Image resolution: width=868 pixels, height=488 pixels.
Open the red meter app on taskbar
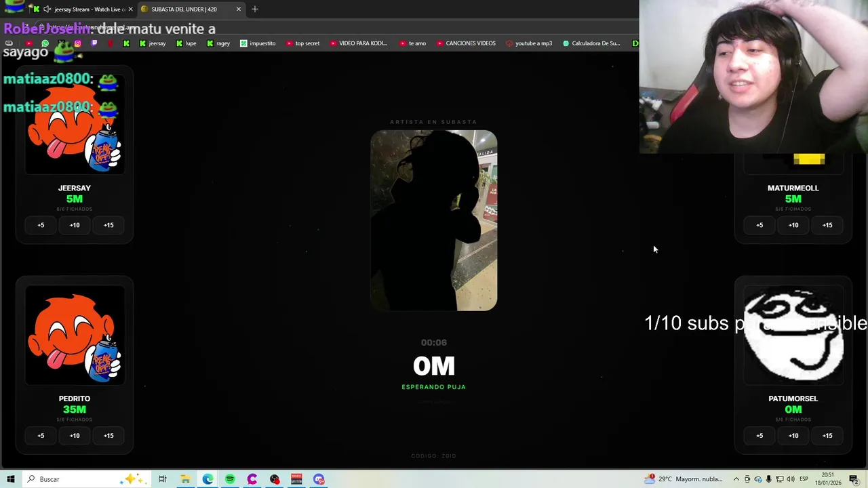coord(296,479)
